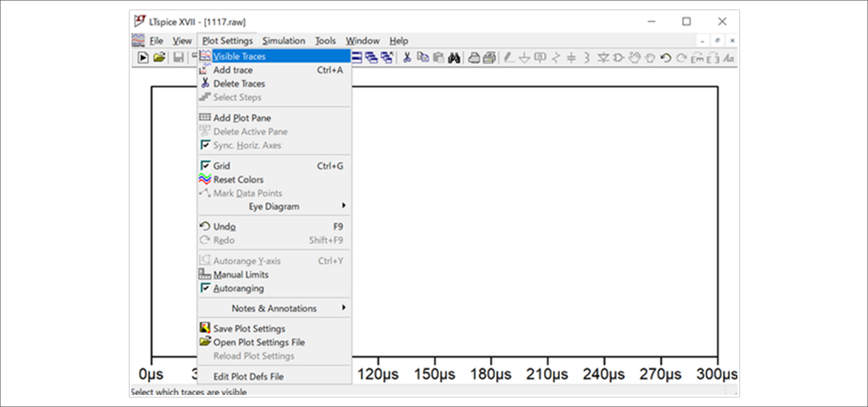The height and width of the screenshot is (407, 868).
Task: Toggle the Grid checkbox menu item
Action: (x=274, y=166)
